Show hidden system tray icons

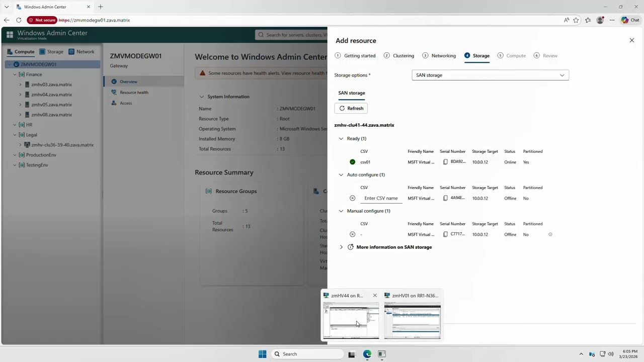[581, 354]
